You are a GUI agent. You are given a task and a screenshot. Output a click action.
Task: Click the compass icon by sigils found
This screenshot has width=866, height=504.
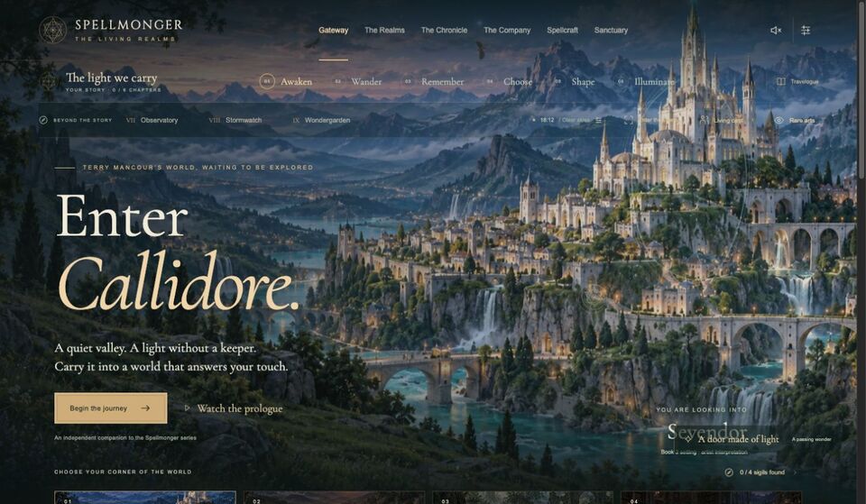[x=729, y=472]
